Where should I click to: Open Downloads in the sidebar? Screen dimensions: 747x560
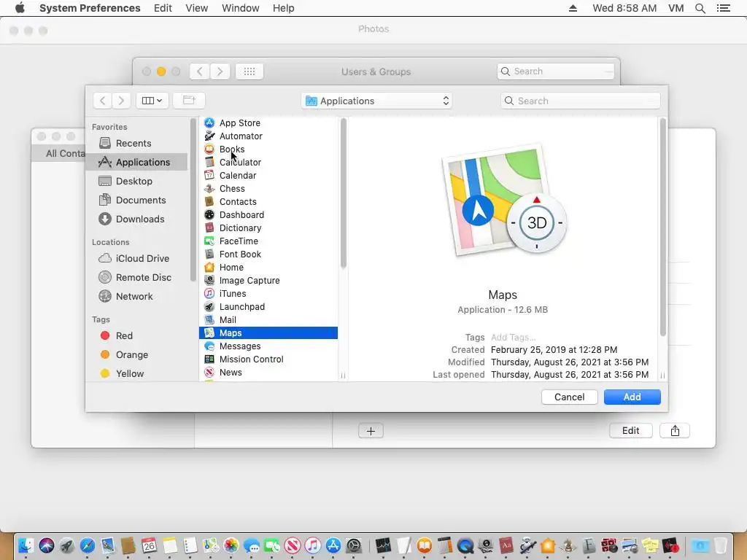pos(136,219)
